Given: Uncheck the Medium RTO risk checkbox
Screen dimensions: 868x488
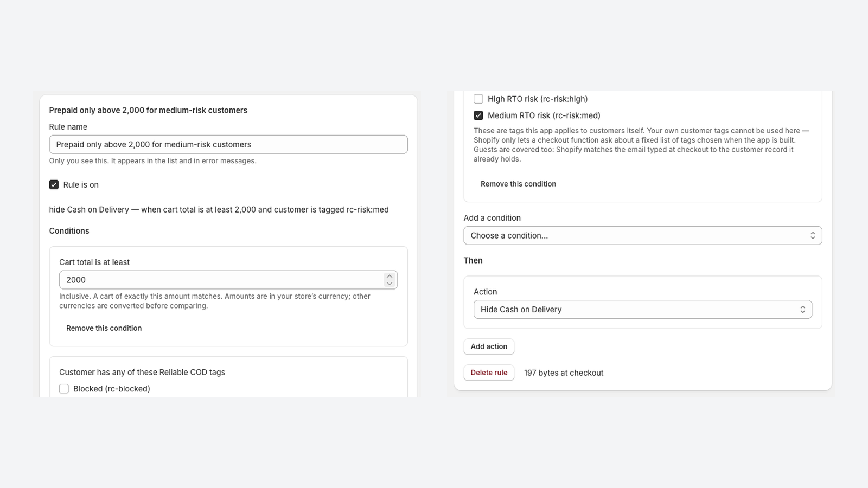Looking at the screenshot, I should click(478, 115).
